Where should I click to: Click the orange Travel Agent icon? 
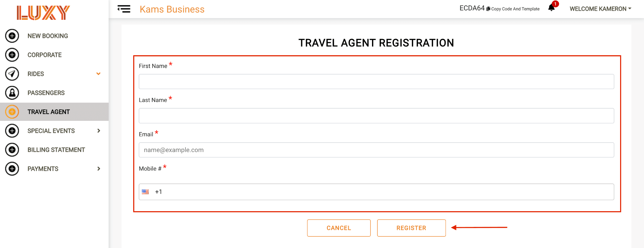12,112
